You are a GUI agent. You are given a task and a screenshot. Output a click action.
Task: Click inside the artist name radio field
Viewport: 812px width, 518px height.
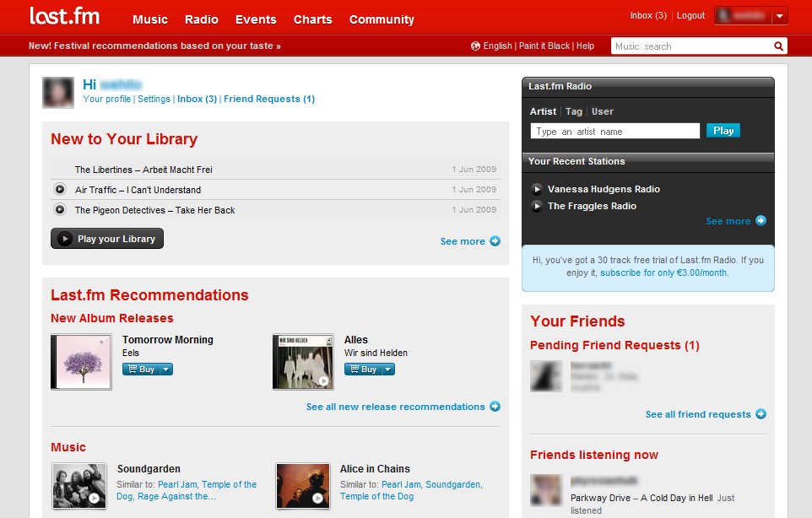[615, 131]
